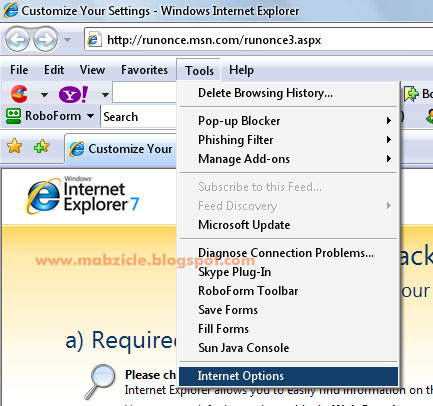Choose Delete Browsing History...
Screen dimensions: 433x406
[x=288, y=93]
